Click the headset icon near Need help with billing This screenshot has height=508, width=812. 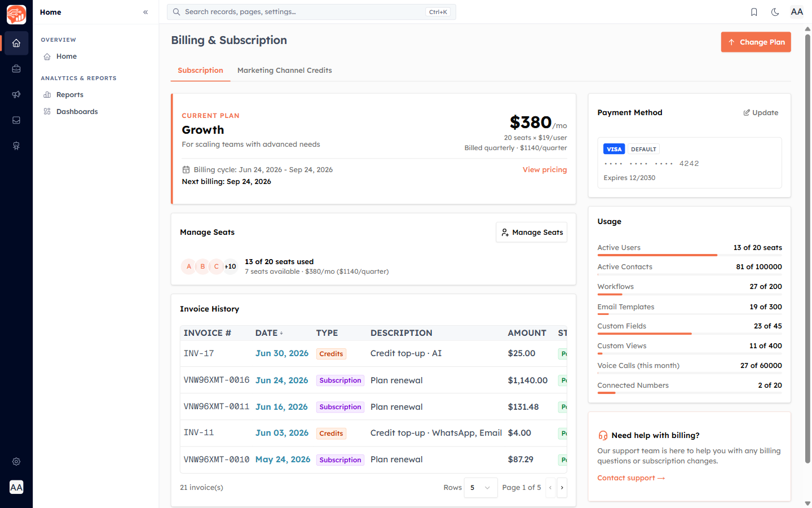click(603, 435)
